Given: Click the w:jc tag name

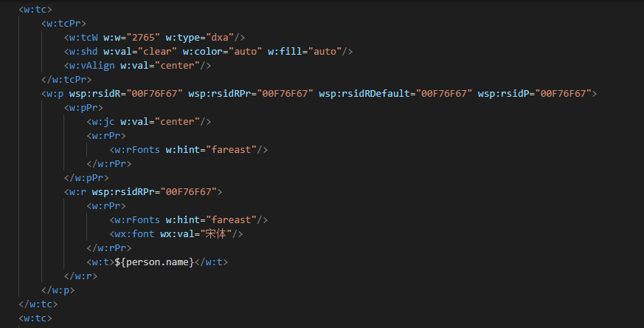Looking at the screenshot, I should (x=105, y=121).
